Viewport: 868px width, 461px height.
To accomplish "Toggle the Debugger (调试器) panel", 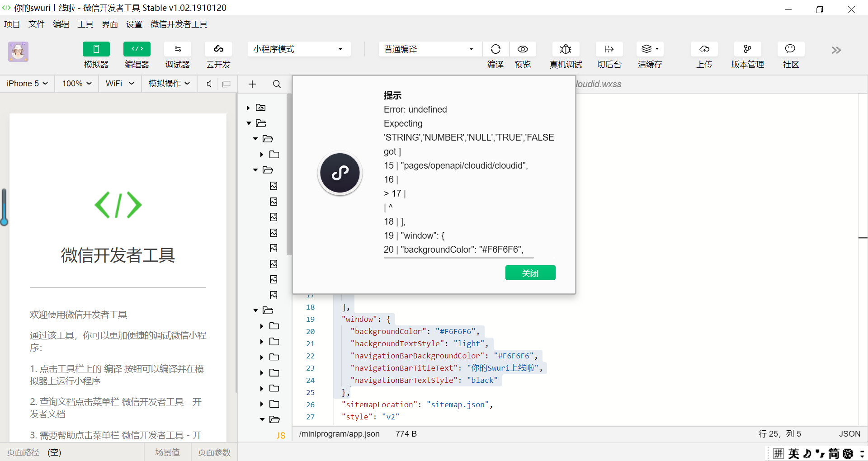I will [177, 49].
